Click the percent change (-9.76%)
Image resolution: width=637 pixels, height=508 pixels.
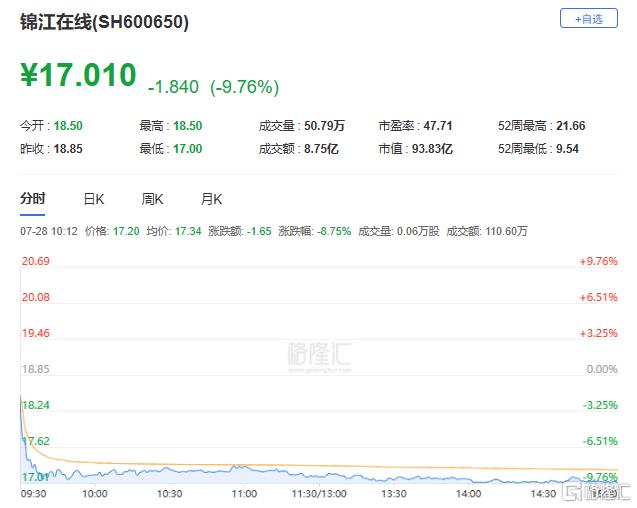click(x=245, y=87)
